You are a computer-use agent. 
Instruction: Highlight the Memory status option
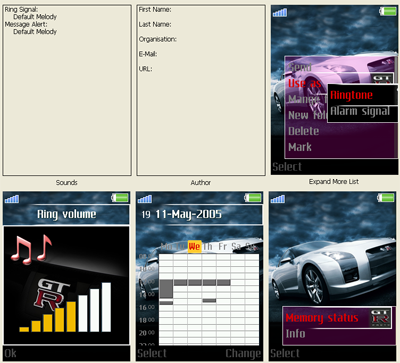(x=322, y=318)
